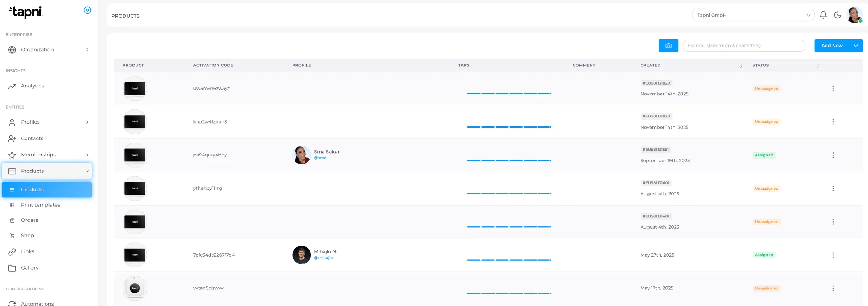The height and width of the screenshot is (306, 868).
Task: Click the camera scan button
Action: 668,46
